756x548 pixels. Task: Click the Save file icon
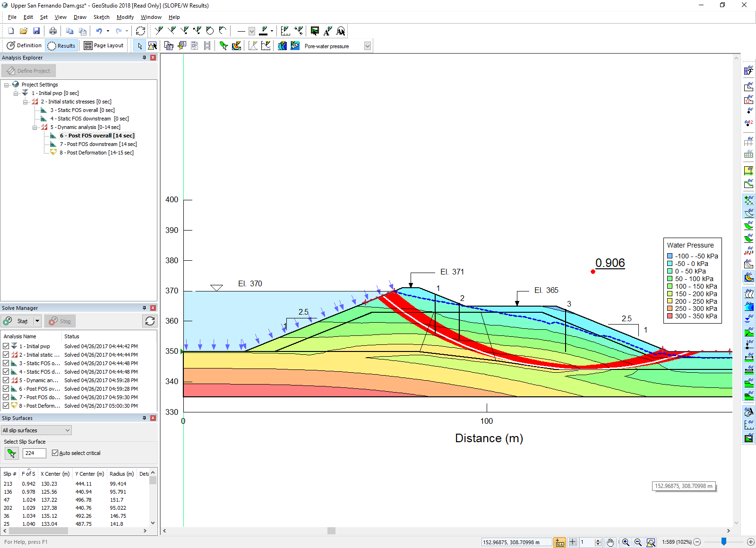[36, 31]
